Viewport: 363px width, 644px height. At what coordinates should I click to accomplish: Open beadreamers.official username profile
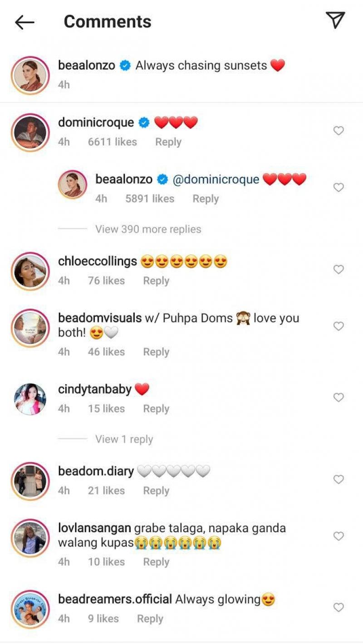(115, 599)
